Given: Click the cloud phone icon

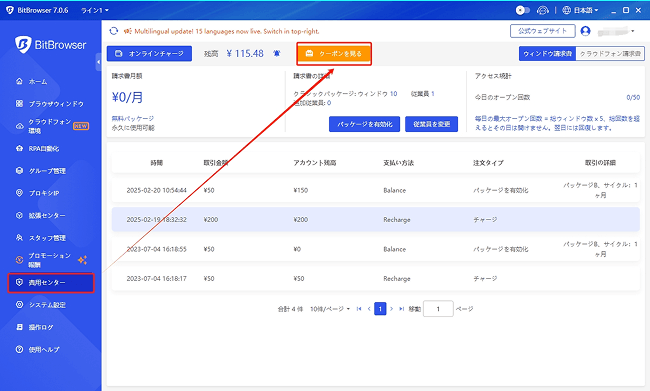Looking at the screenshot, I should (19, 126).
